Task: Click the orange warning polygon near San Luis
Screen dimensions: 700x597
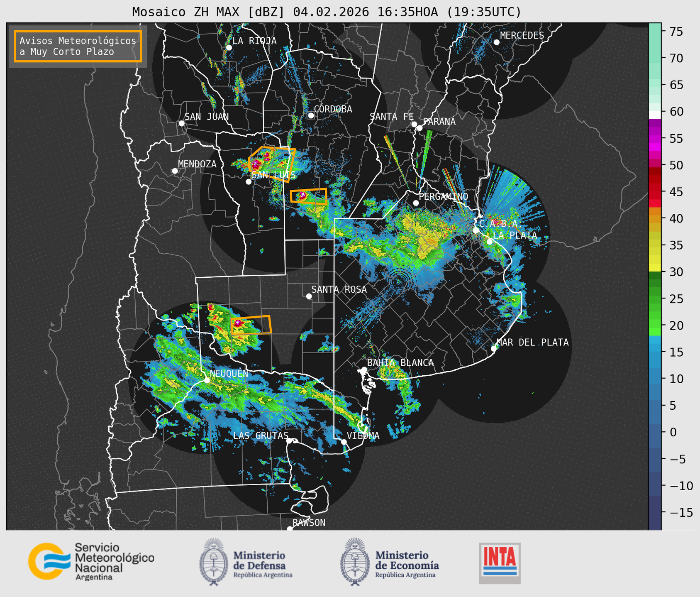Action: (272, 164)
